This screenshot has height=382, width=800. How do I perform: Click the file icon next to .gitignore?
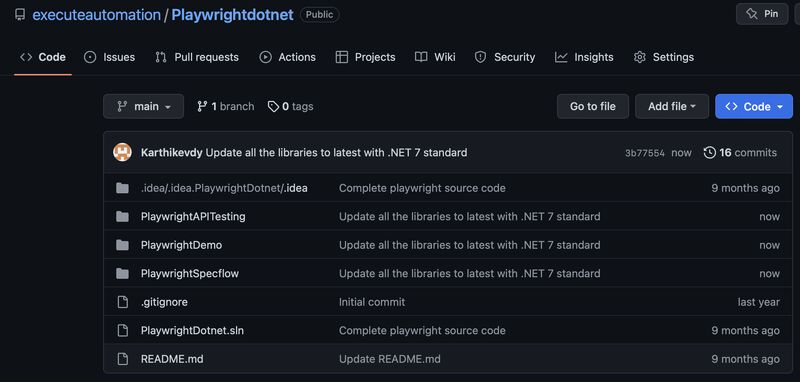point(122,302)
